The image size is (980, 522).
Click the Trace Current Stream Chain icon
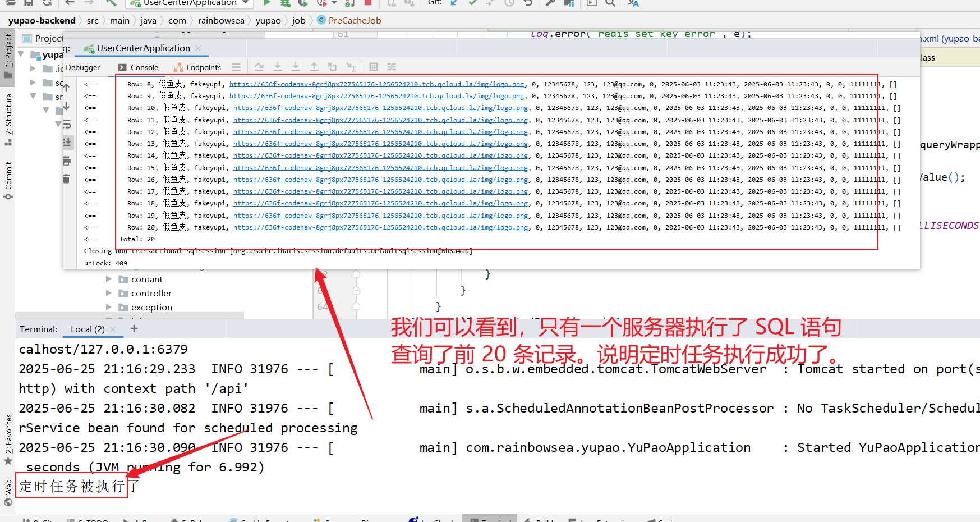[392, 67]
